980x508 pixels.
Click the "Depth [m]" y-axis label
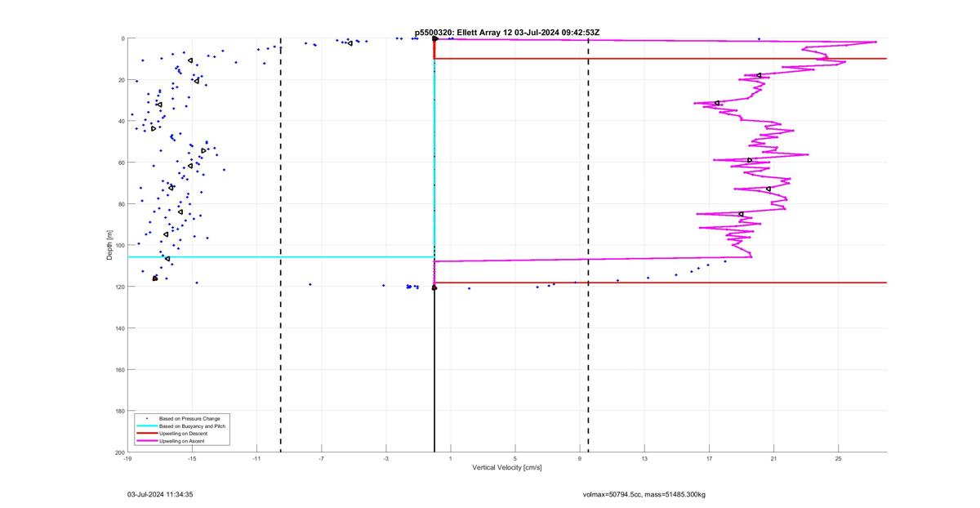pyautogui.click(x=109, y=245)
